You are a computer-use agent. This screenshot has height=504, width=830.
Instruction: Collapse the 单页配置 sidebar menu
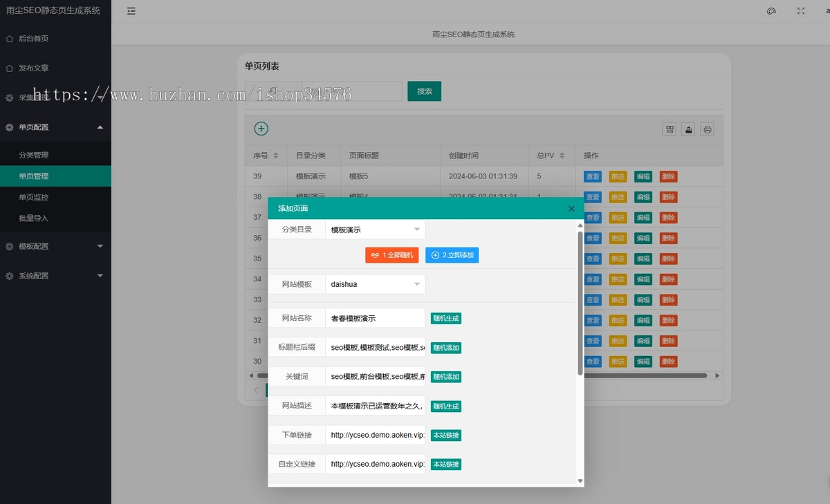(x=55, y=127)
